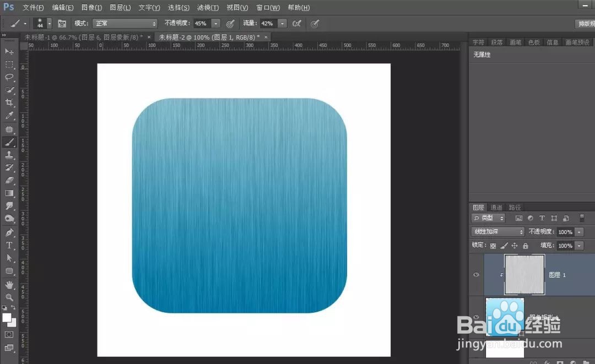
Task: Toggle layer filtering switch on/off
Action: 582,218
